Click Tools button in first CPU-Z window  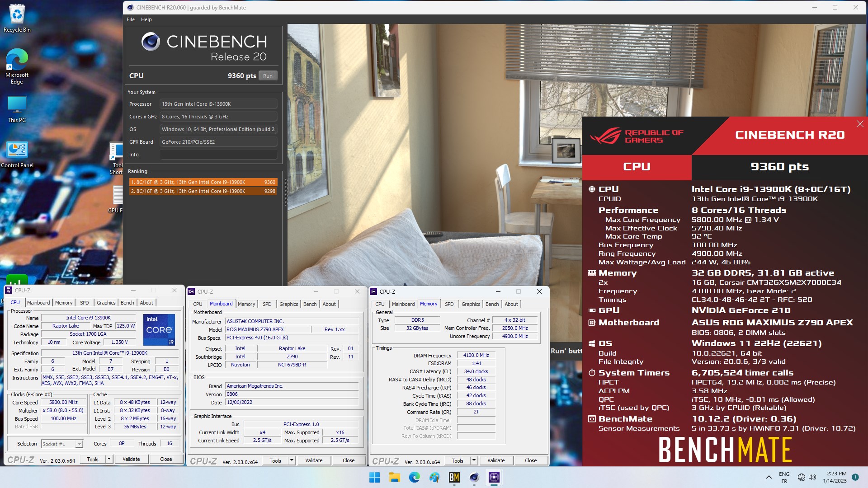point(93,459)
